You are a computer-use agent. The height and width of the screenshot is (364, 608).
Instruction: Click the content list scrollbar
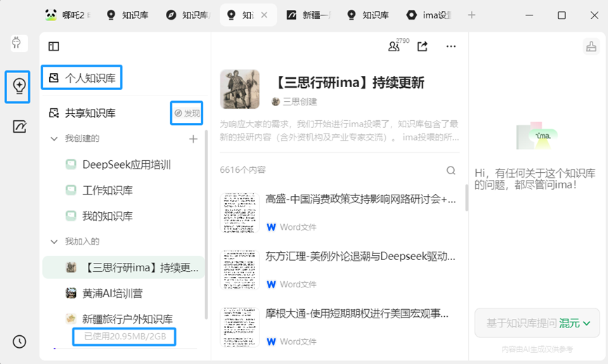467,197
